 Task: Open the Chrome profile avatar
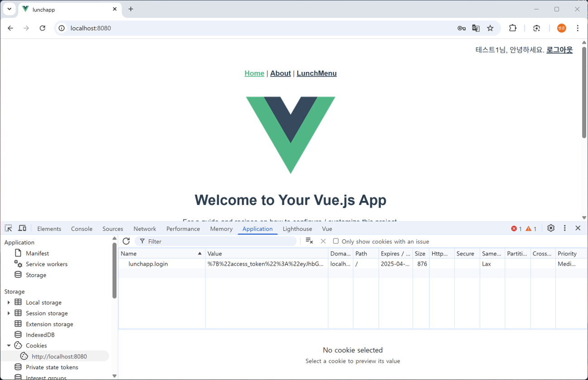click(x=562, y=28)
